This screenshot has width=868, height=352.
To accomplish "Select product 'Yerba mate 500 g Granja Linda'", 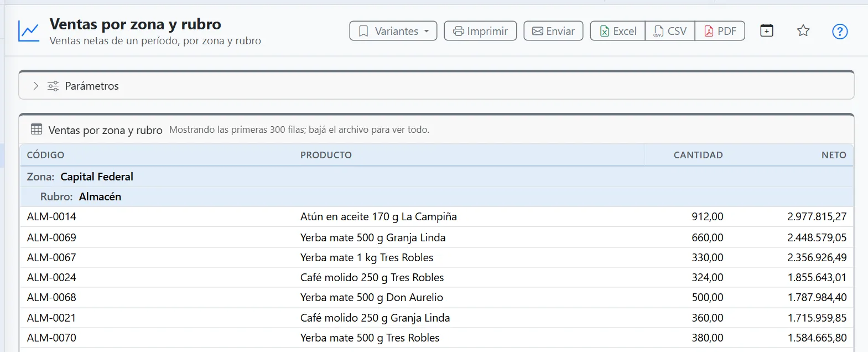I will 373,237.
